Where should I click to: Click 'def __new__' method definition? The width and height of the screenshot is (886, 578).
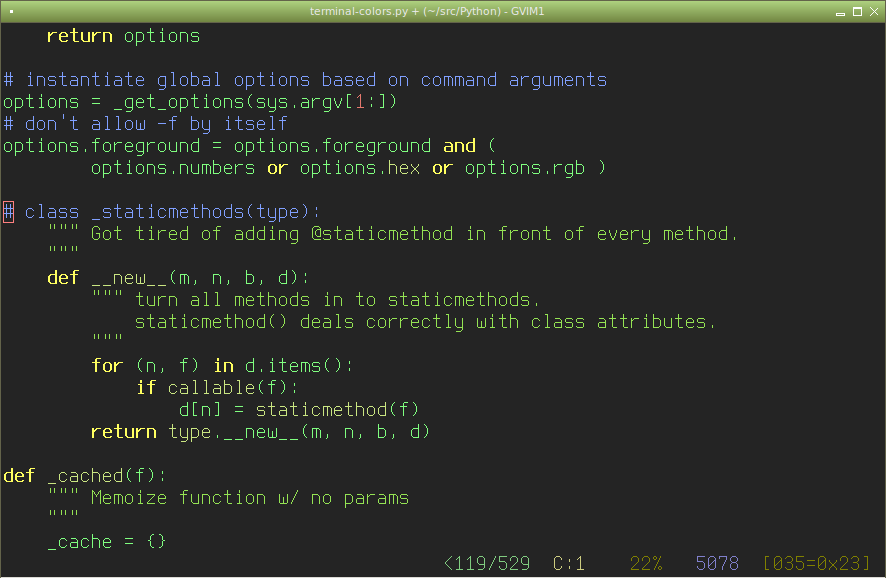(x=179, y=278)
